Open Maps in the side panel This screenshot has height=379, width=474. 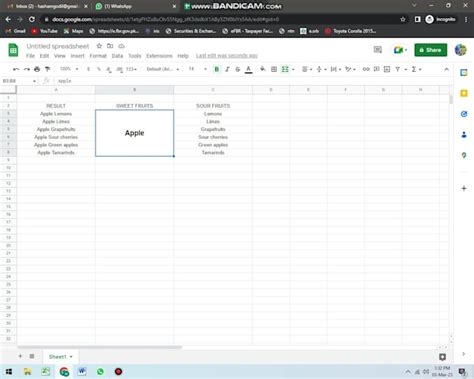click(x=464, y=155)
